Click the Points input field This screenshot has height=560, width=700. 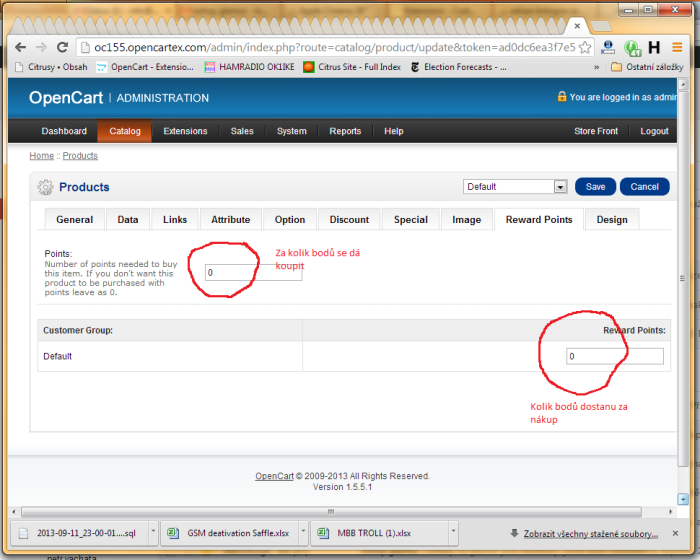coord(254,272)
